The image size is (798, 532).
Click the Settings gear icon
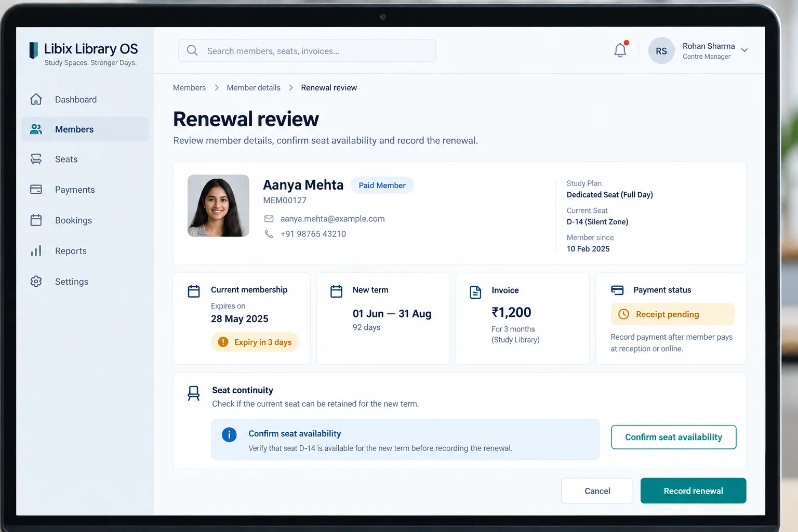pyautogui.click(x=36, y=282)
